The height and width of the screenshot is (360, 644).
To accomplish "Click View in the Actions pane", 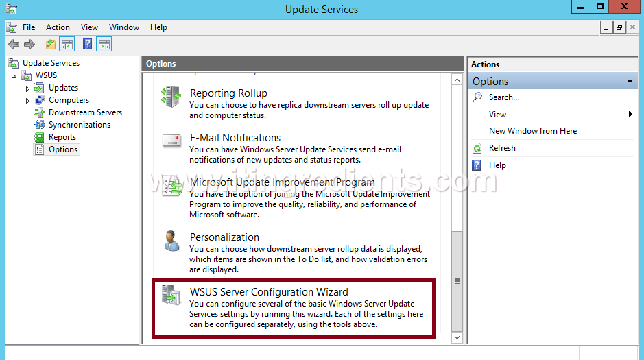I will 497,115.
